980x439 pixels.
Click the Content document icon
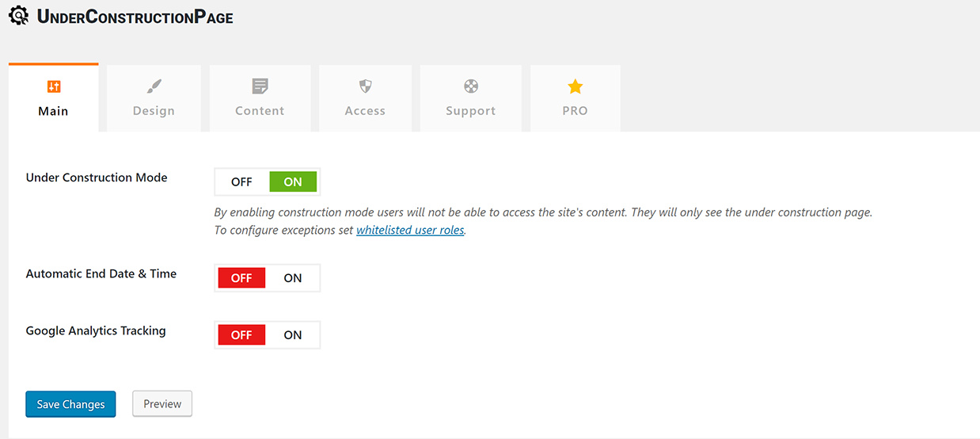tap(260, 86)
